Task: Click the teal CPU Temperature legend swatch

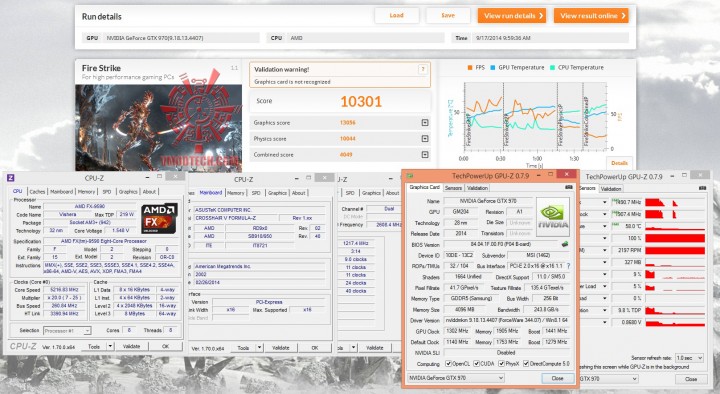Action: point(552,68)
